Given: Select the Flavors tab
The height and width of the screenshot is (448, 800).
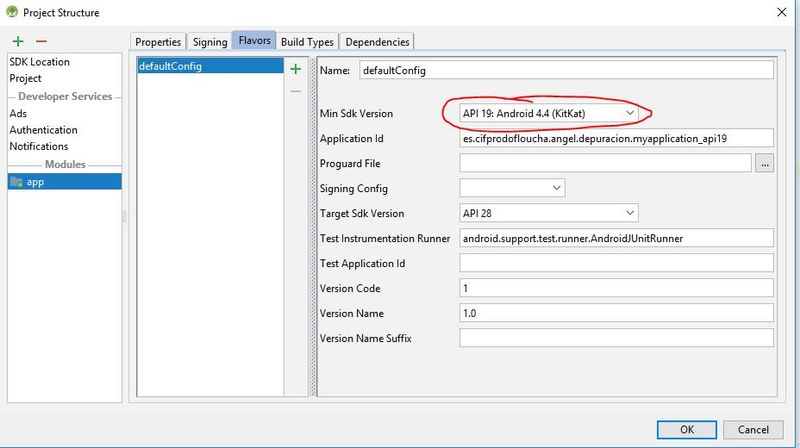Looking at the screenshot, I should pyautogui.click(x=254, y=40).
